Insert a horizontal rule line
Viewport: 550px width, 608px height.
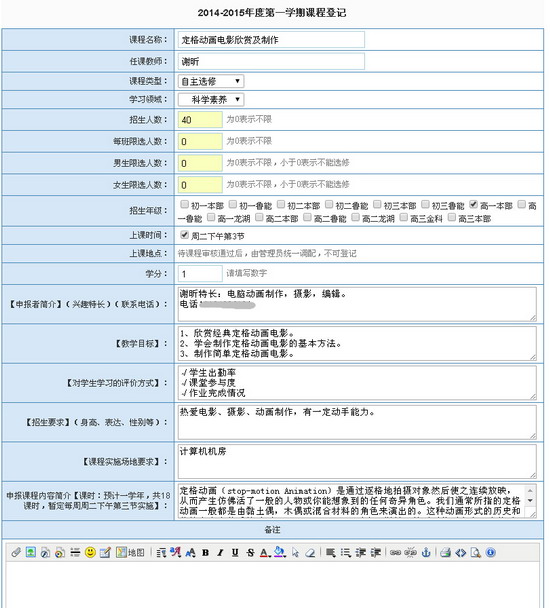point(75,552)
